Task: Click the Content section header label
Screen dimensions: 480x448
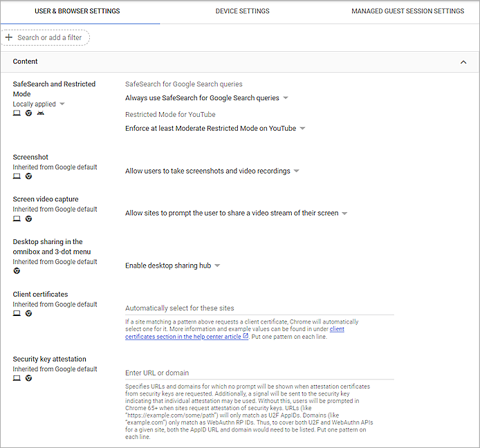Action: tap(25, 62)
